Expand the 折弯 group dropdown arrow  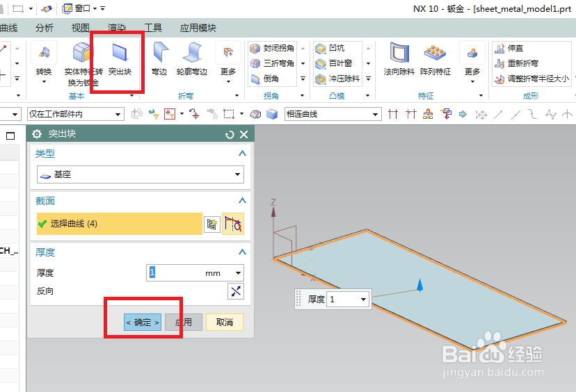(237, 96)
